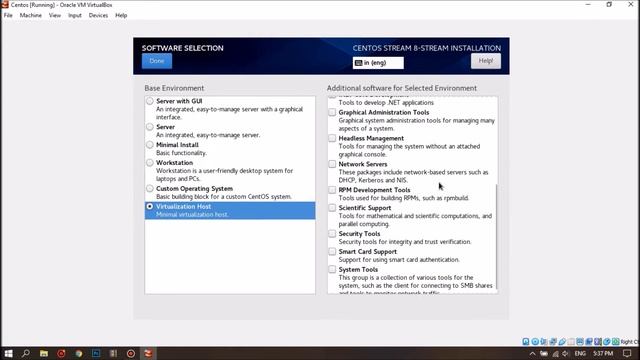Select Custom Operating System environment
This screenshot has height=360, width=640.
[x=150, y=189]
